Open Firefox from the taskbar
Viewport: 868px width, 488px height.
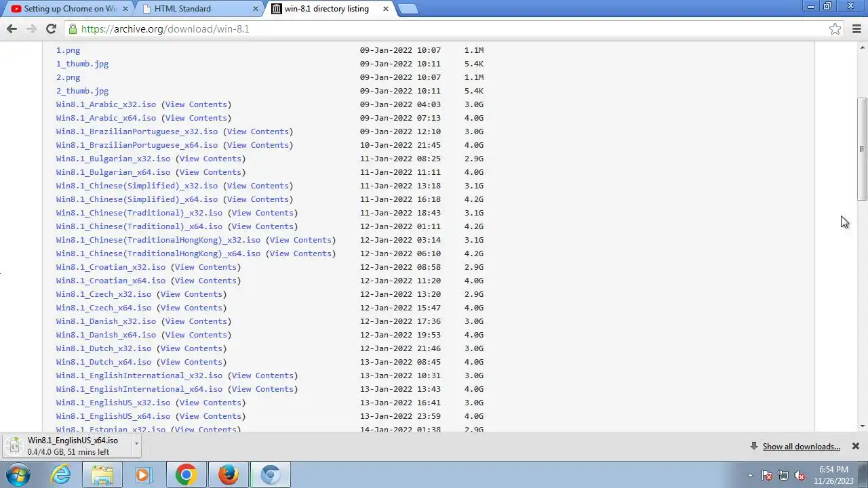228,474
